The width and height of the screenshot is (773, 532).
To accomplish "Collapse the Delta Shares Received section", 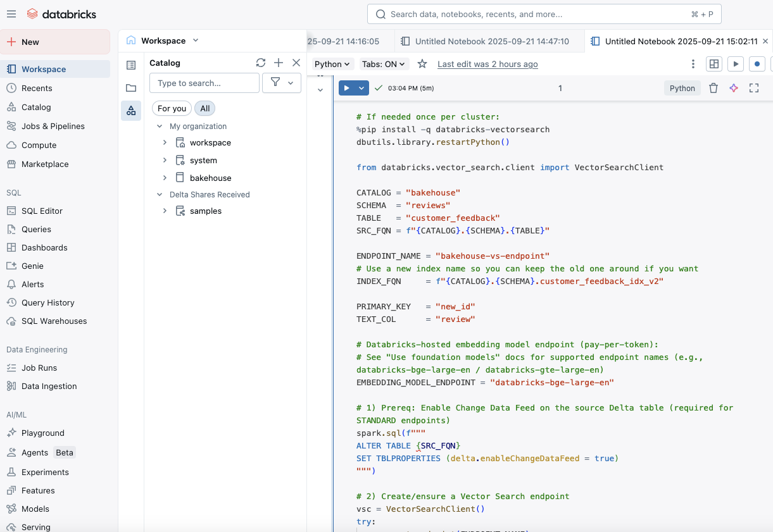I will click(x=160, y=195).
